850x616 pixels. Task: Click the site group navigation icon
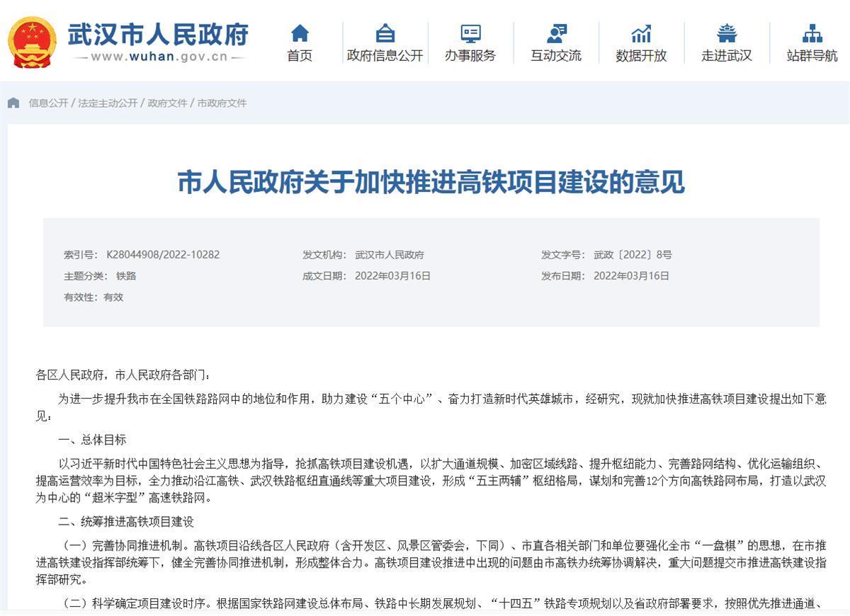[812, 33]
